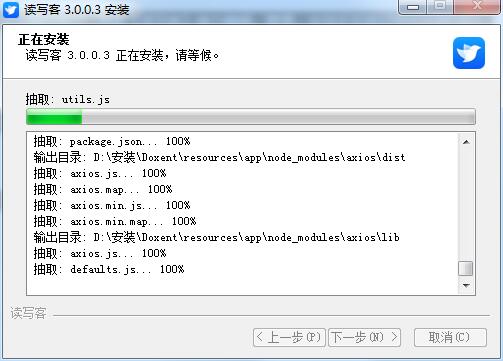
Task: Click the log scroll up arrow
Action: (466, 142)
